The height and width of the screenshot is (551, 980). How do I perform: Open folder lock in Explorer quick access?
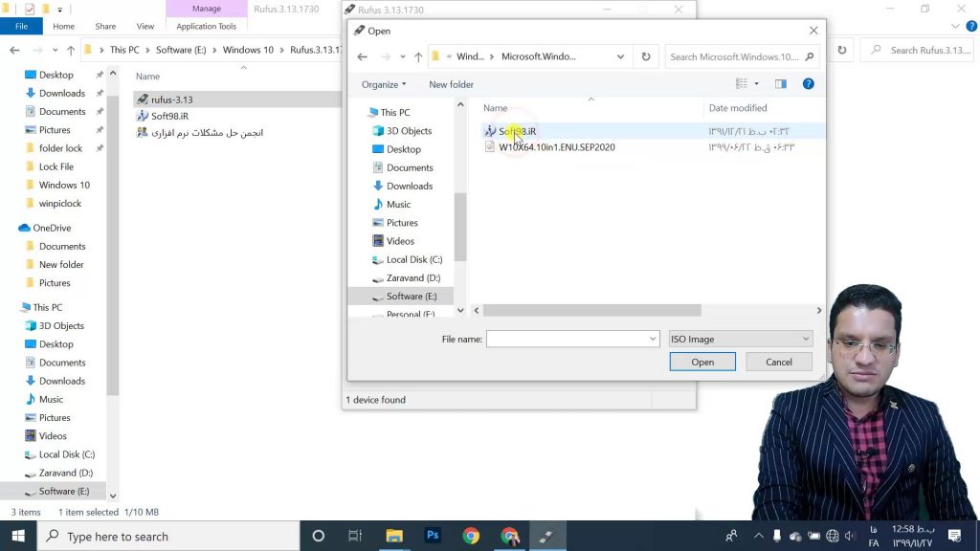(60, 148)
